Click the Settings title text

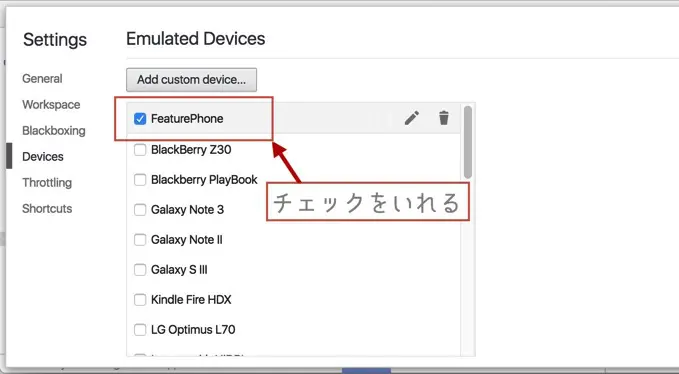[55, 40]
